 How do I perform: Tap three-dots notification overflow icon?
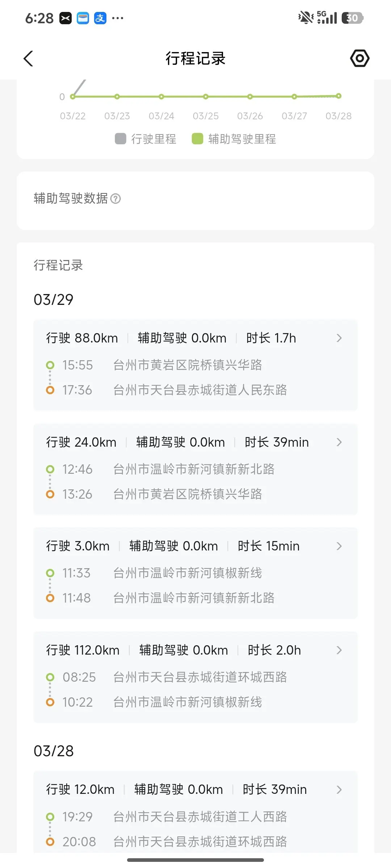118,18
